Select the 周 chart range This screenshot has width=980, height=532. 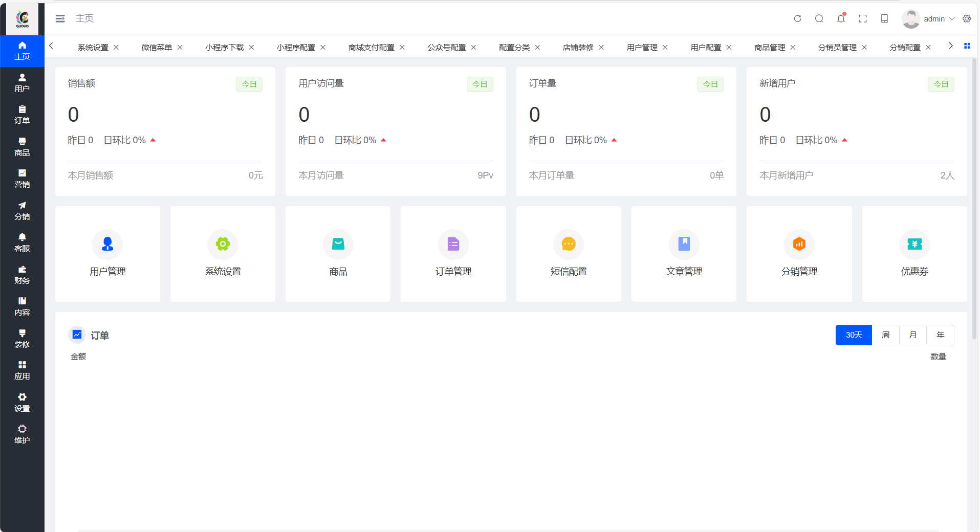click(885, 335)
